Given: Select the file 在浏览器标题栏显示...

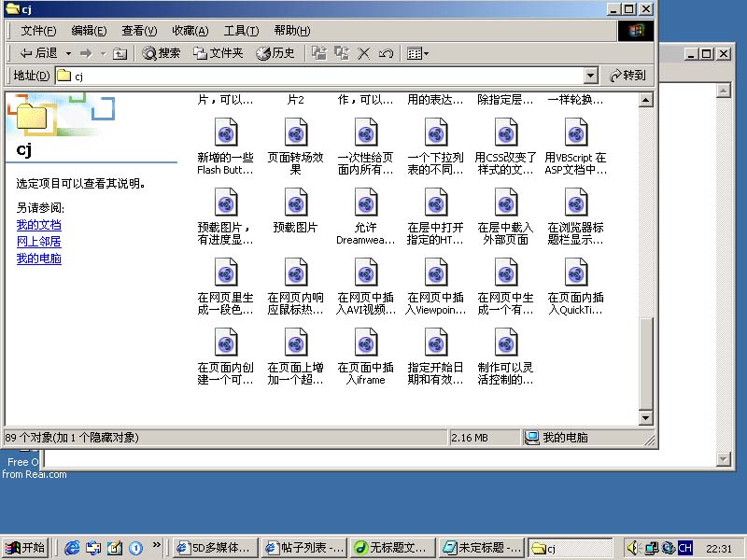Looking at the screenshot, I should [576, 217].
